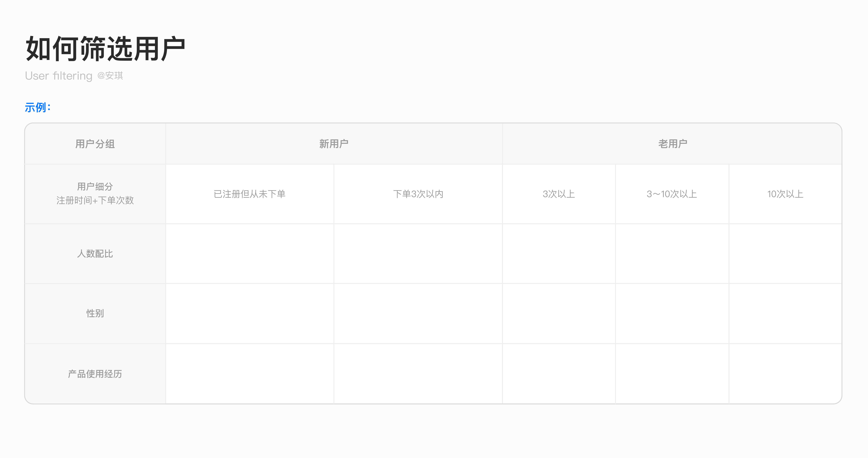Click the 注册时间+下单次数 sub-label
The image size is (868, 458).
(95, 201)
